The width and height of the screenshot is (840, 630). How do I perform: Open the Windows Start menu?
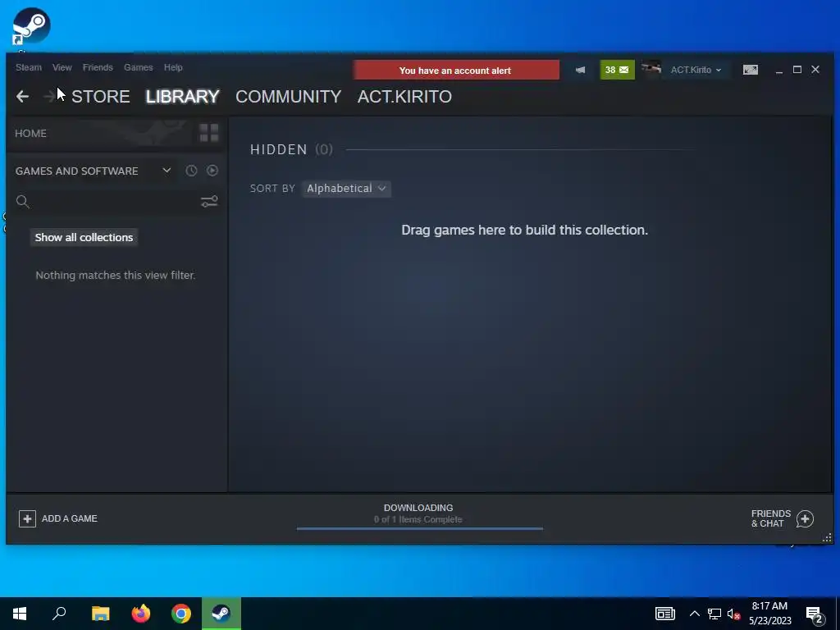point(20,614)
